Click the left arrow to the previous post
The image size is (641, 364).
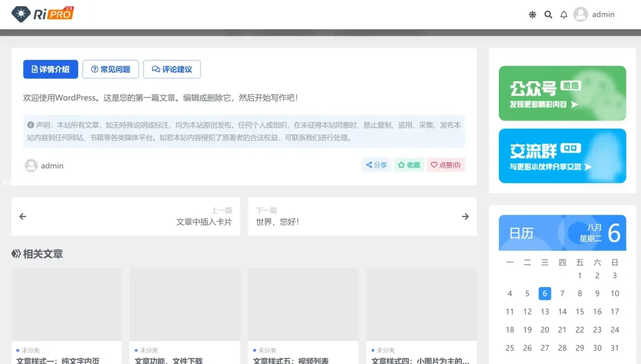point(23,216)
